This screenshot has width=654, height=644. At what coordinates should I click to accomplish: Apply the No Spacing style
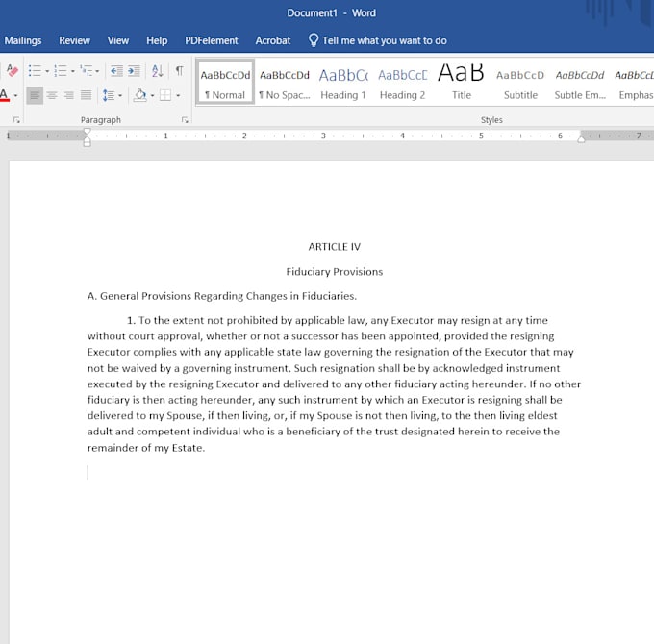tap(285, 82)
